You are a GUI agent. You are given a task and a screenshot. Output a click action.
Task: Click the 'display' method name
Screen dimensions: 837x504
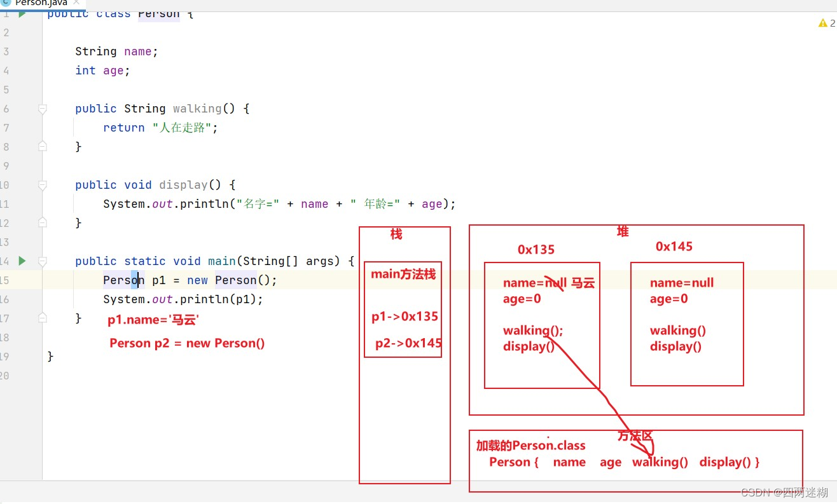point(183,185)
